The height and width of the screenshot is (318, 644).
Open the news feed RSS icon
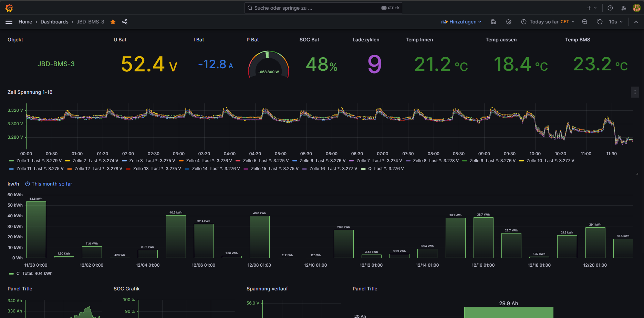(x=624, y=8)
